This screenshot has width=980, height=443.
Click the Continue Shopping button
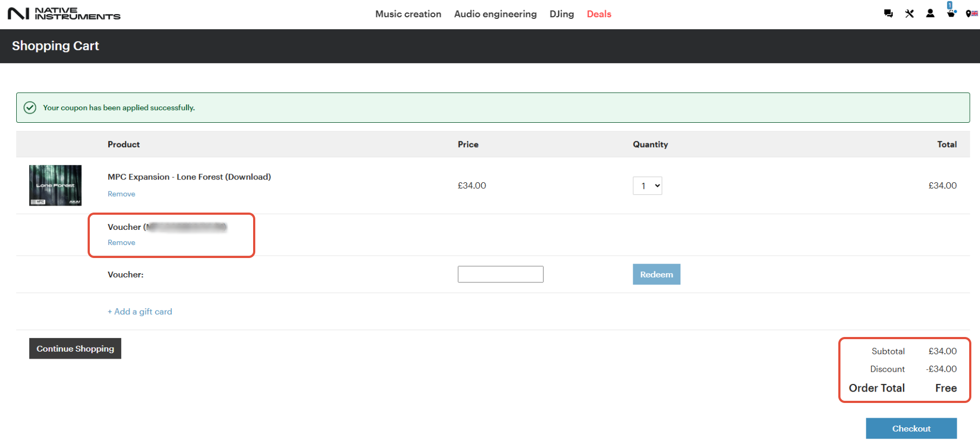coord(75,348)
